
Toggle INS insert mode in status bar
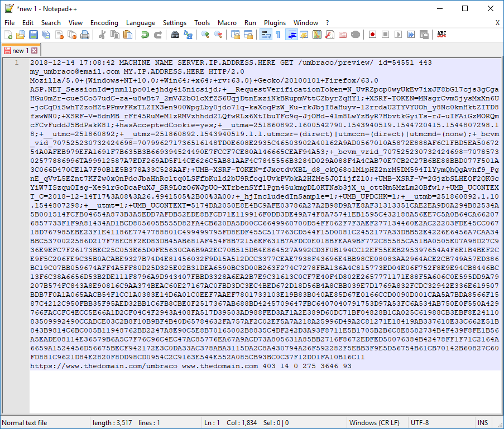point(482,422)
